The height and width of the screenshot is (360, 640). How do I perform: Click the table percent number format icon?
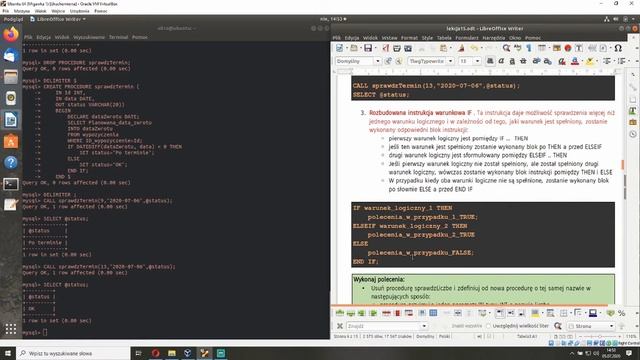621,313
